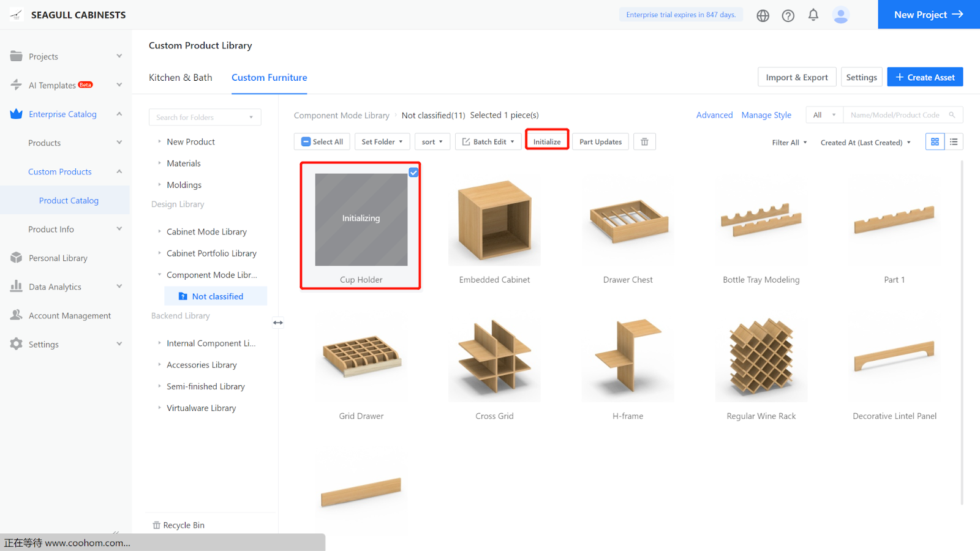Switch to list view layout
Viewport: 980px width, 551px height.
pos(954,142)
